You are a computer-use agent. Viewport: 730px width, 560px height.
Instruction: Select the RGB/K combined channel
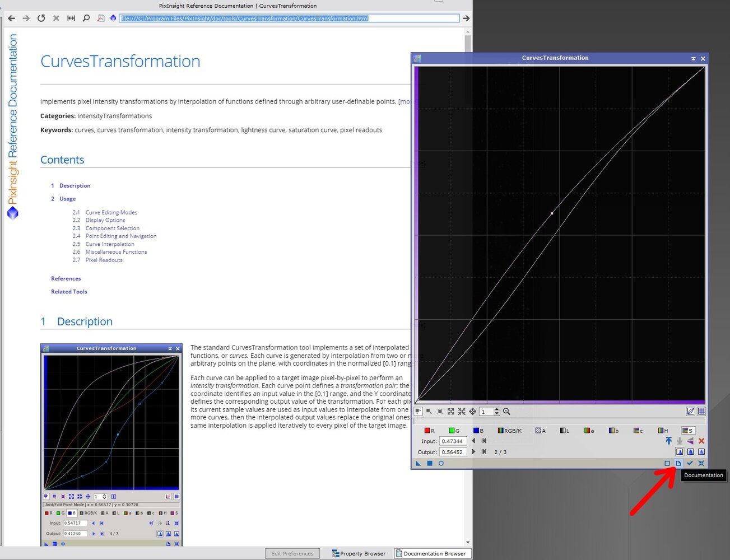pos(509,431)
